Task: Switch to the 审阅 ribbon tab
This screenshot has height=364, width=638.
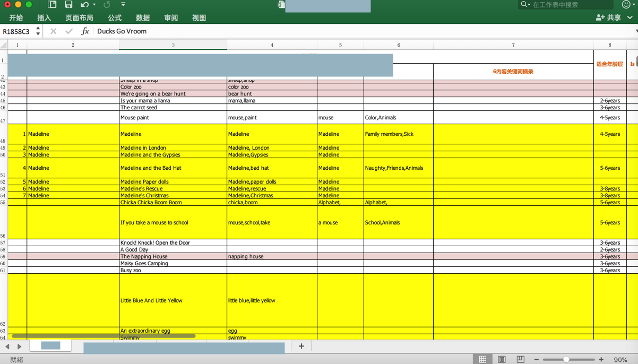Action: (170, 18)
